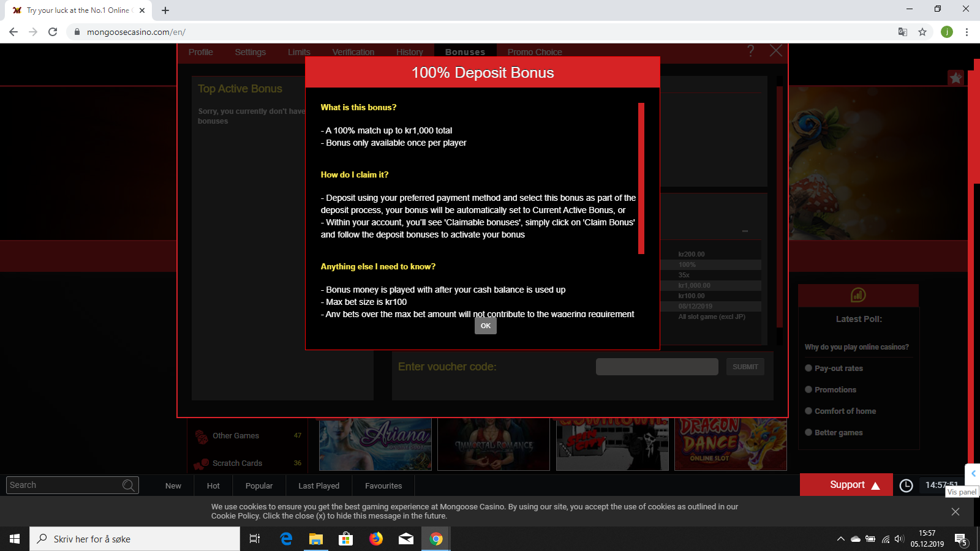Click the poll chart icon above Latest Poll
This screenshot has height=551, width=980.
[x=858, y=295]
